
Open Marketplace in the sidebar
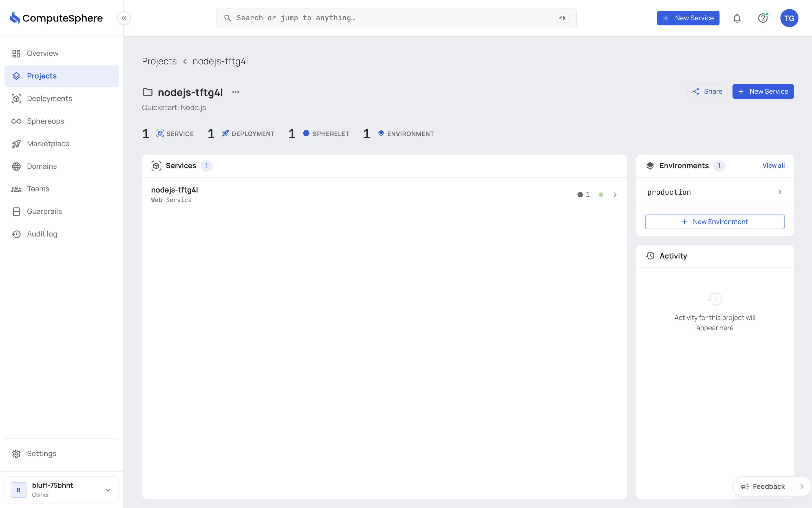[x=62, y=144]
